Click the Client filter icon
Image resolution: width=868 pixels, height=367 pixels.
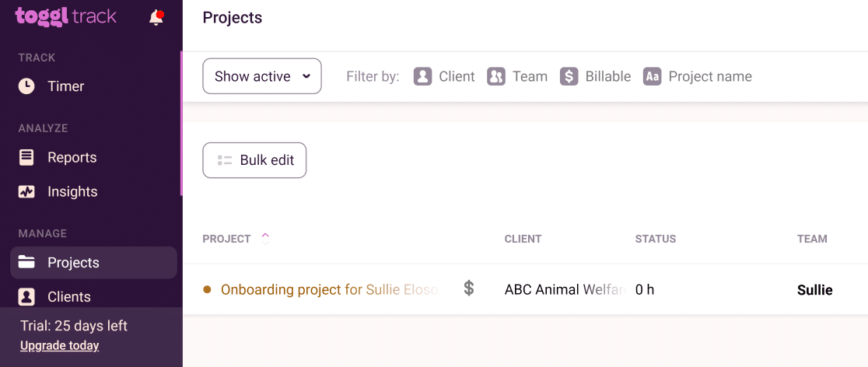point(422,76)
